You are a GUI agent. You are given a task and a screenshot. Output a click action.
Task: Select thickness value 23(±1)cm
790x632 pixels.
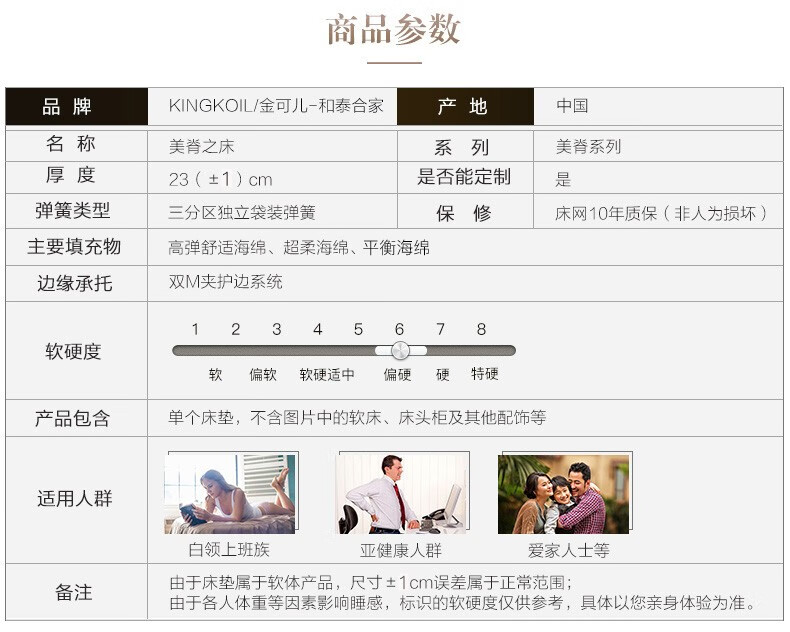(220, 179)
